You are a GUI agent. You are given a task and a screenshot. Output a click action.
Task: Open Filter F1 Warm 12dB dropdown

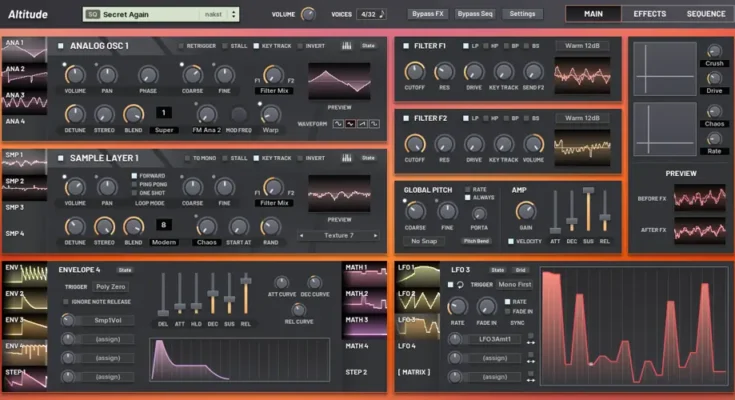(x=582, y=45)
